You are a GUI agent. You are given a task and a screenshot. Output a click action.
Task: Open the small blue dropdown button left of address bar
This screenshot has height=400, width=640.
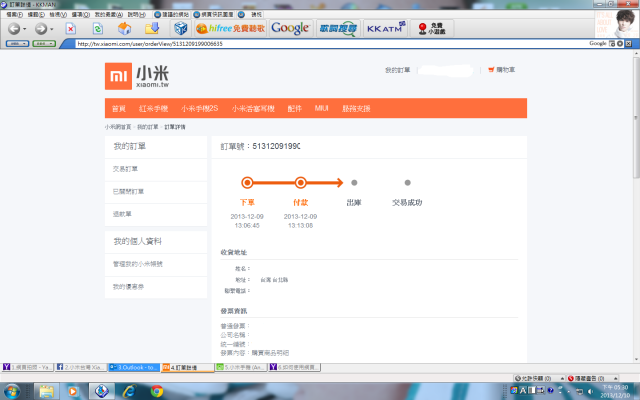coord(17,43)
